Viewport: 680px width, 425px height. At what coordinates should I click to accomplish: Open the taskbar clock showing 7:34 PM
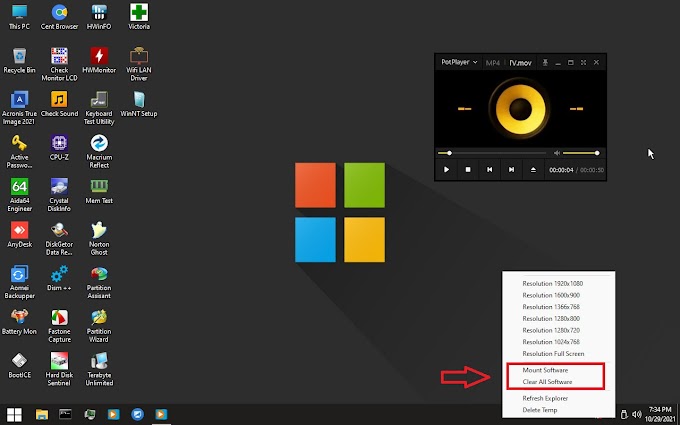(x=660, y=414)
